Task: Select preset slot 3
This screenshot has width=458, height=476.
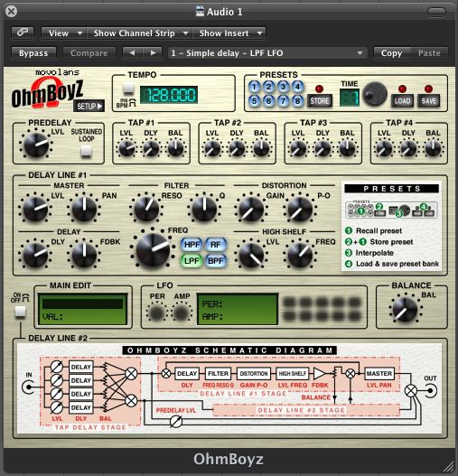Action: click(283, 87)
